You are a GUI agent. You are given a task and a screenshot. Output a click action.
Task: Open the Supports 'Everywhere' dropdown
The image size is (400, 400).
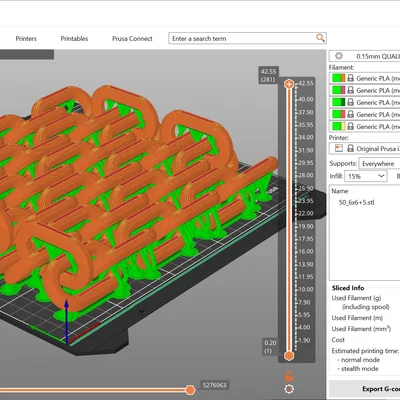379,164
